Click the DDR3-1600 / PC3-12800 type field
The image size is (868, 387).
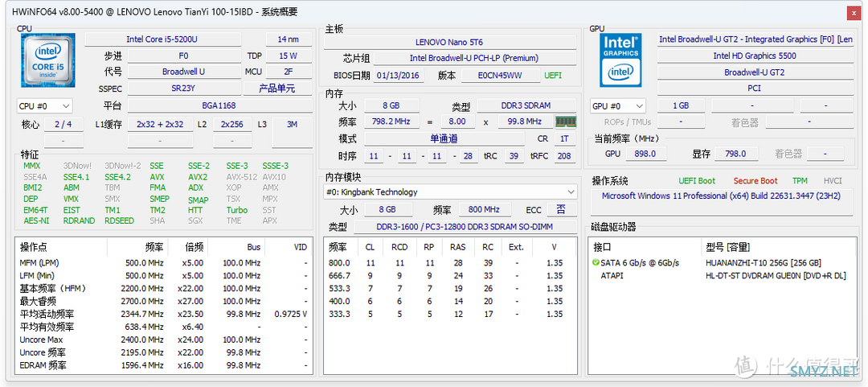(465, 226)
